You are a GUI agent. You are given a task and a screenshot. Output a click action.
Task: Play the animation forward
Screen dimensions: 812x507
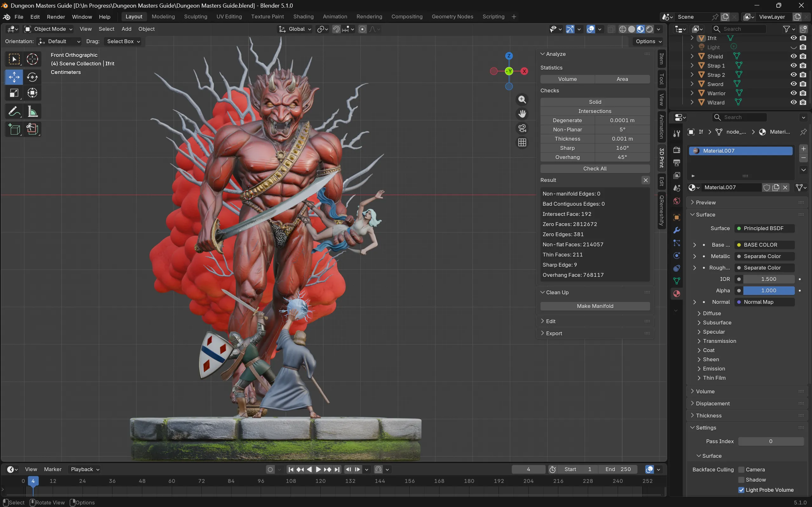click(318, 470)
